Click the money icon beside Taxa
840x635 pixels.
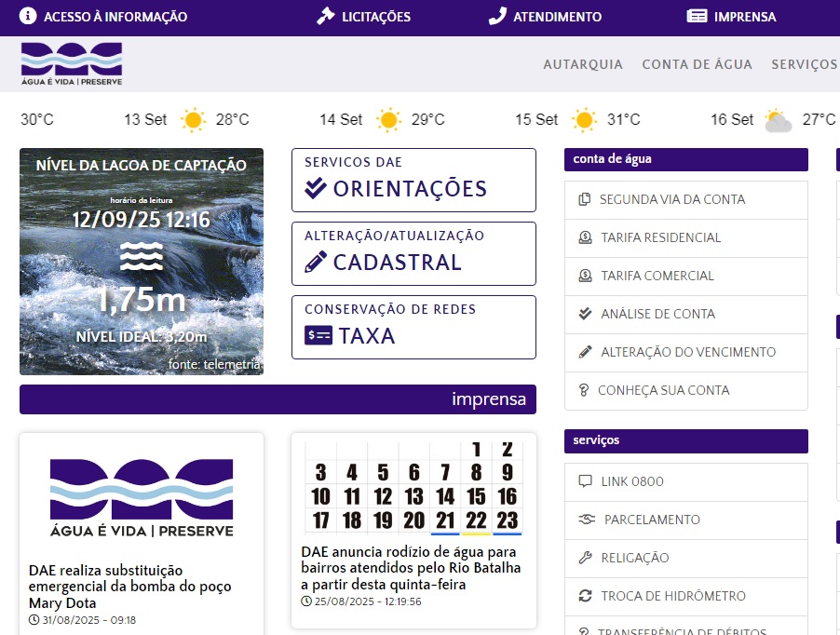(318, 336)
